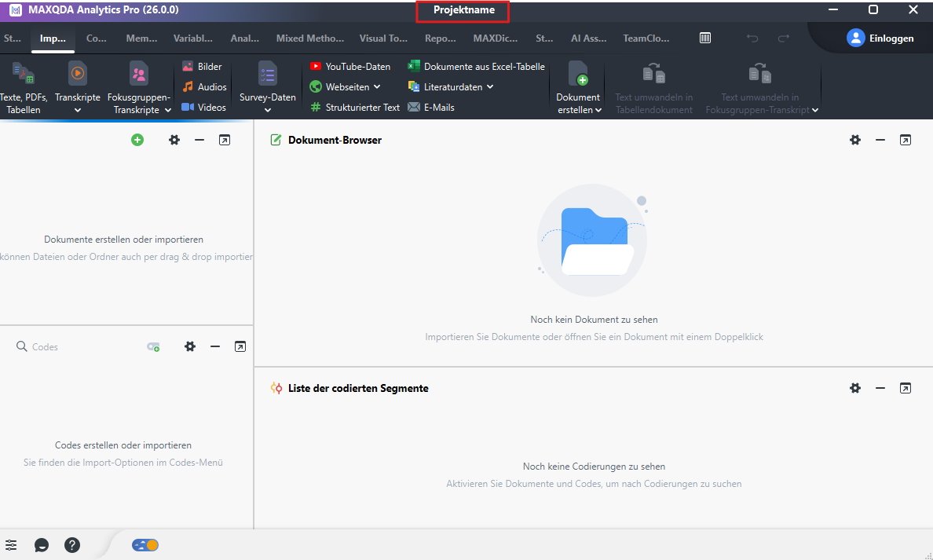Click the Projektname title text
Screen dimensions: 933x560
pos(463,10)
